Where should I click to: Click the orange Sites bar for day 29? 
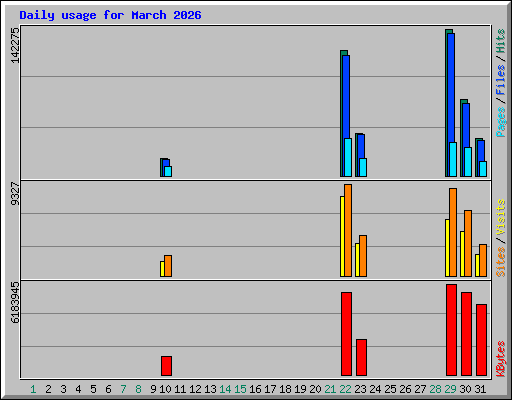(x=453, y=232)
